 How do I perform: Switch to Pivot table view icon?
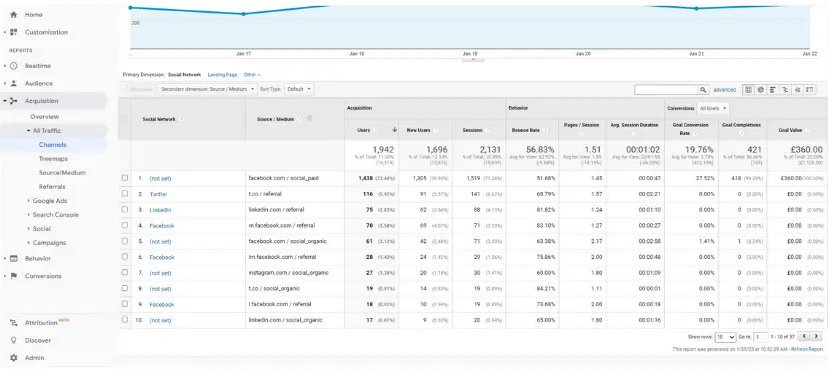[x=810, y=90]
